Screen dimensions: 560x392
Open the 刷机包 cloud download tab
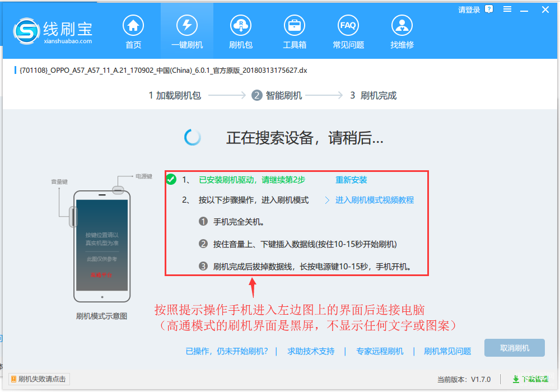coord(241,32)
